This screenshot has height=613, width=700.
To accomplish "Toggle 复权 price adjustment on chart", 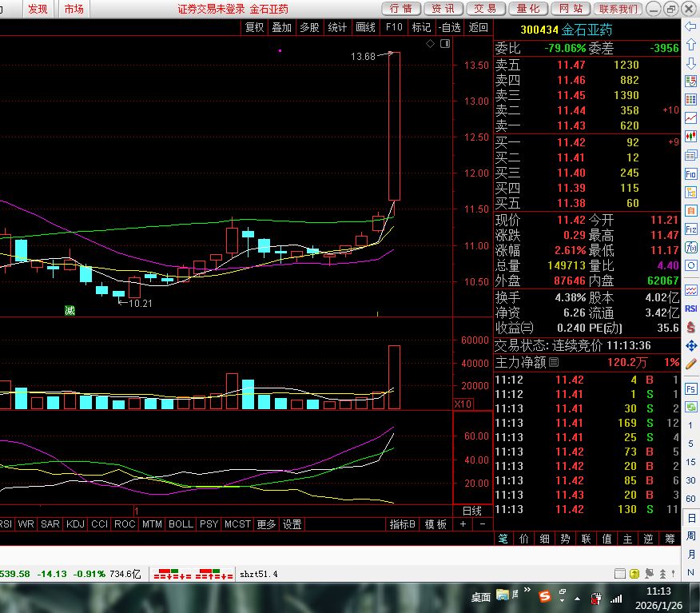I will [x=254, y=27].
